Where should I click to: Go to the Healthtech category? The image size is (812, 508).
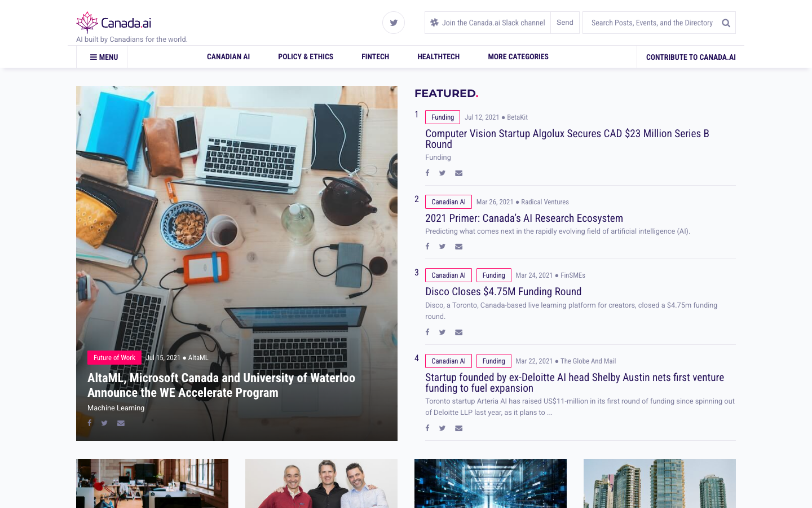point(439,56)
